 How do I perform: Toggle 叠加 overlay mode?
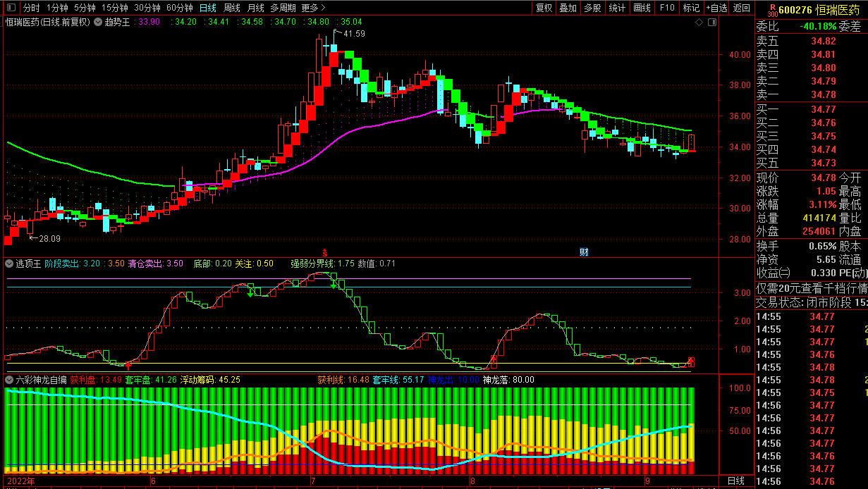click(568, 8)
